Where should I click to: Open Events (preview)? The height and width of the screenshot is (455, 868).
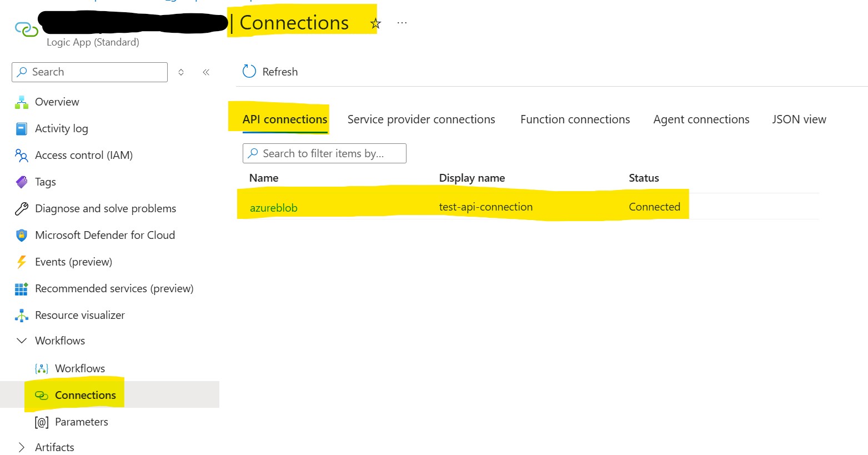(74, 262)
